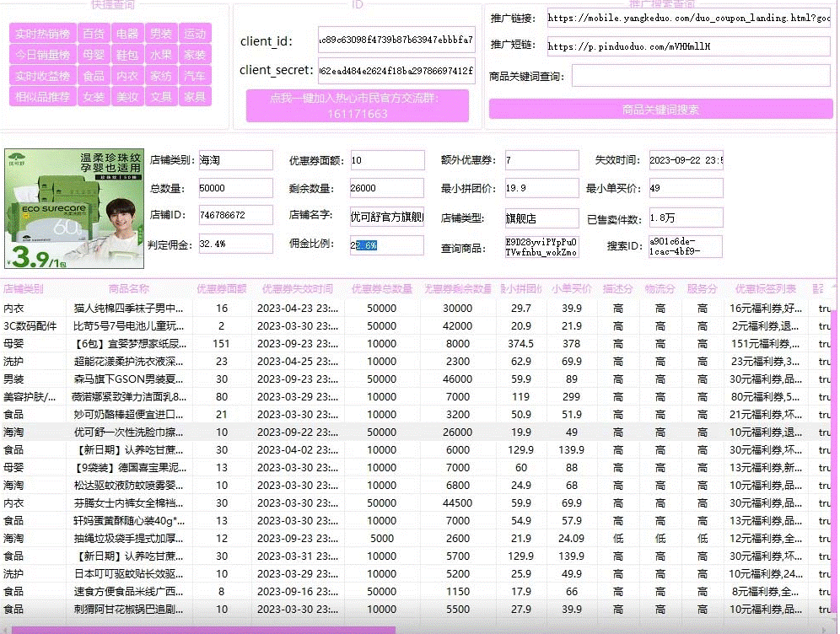Click the horizontal scrollbar under the table
840x634 pixels.
coord(203,630)
